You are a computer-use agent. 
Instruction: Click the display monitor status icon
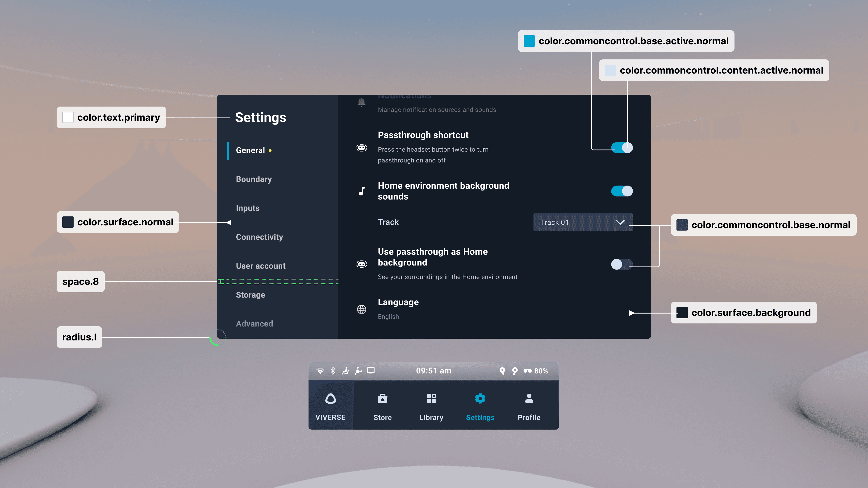[x=371, y=371]
